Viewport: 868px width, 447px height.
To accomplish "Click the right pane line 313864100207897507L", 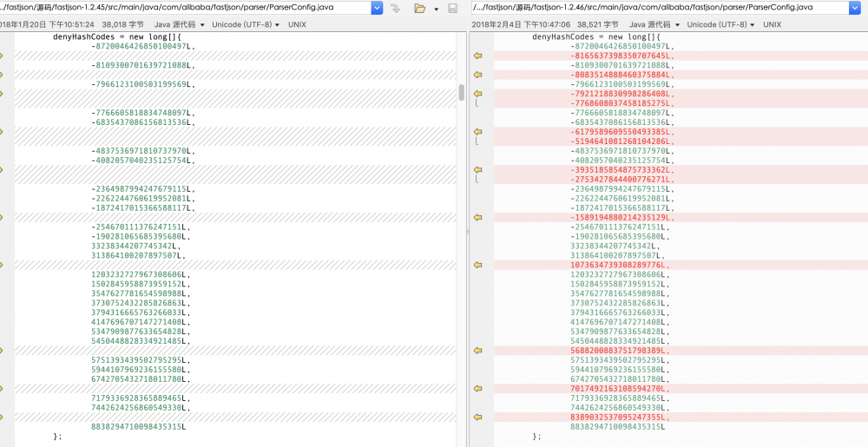I will [x=618, y=255].
